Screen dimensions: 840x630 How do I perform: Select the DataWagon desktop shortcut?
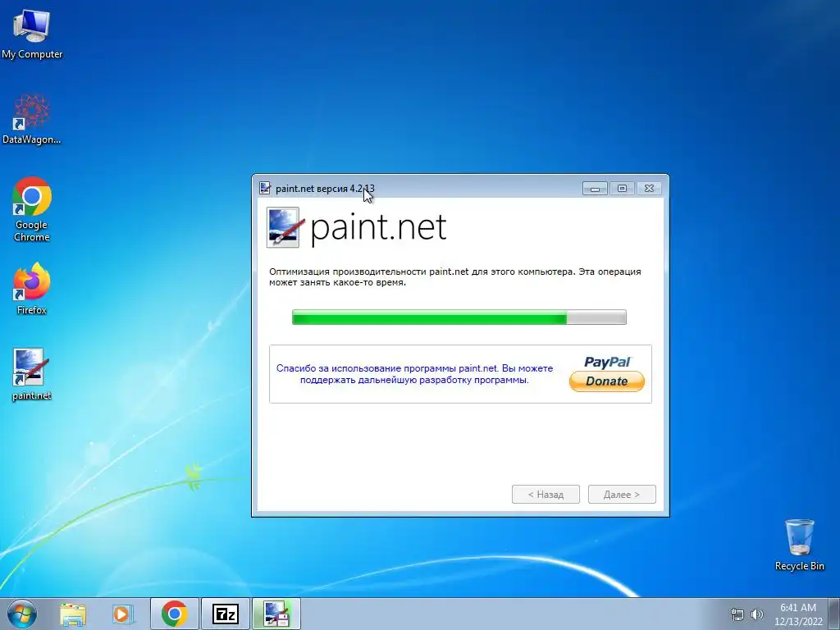pyautogui.click(x=32, y=119)
